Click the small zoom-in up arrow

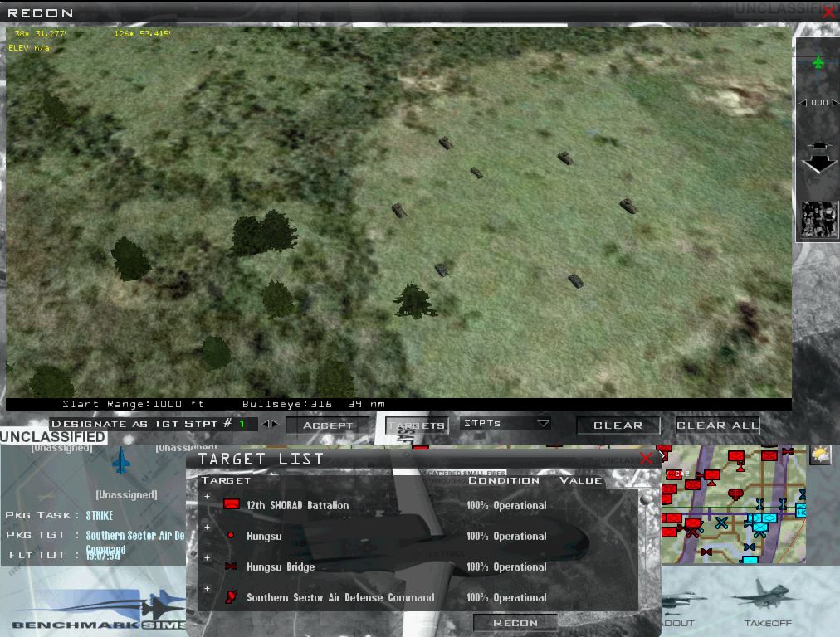[819, 146]
